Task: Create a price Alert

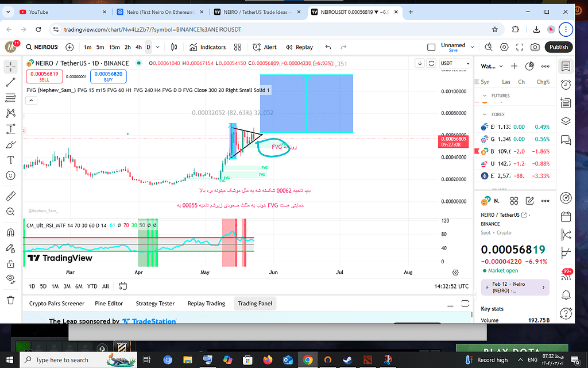Action: click(x=265, y=47)
